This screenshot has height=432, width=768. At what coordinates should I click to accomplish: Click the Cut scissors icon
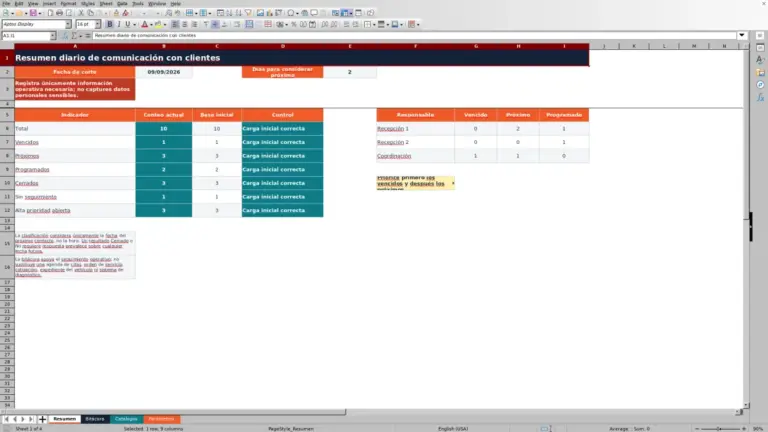pyautogui.click(x=81, y=13)
